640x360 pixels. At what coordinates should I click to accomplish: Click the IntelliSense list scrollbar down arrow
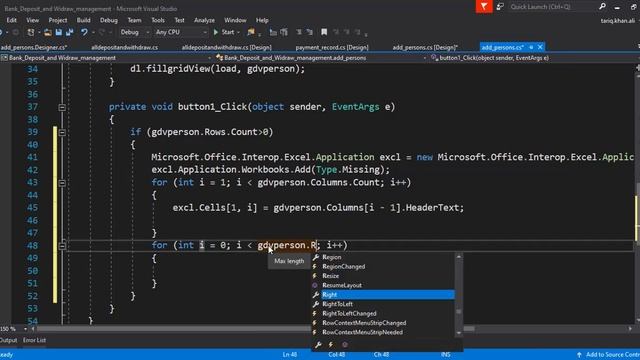point(459,333)
